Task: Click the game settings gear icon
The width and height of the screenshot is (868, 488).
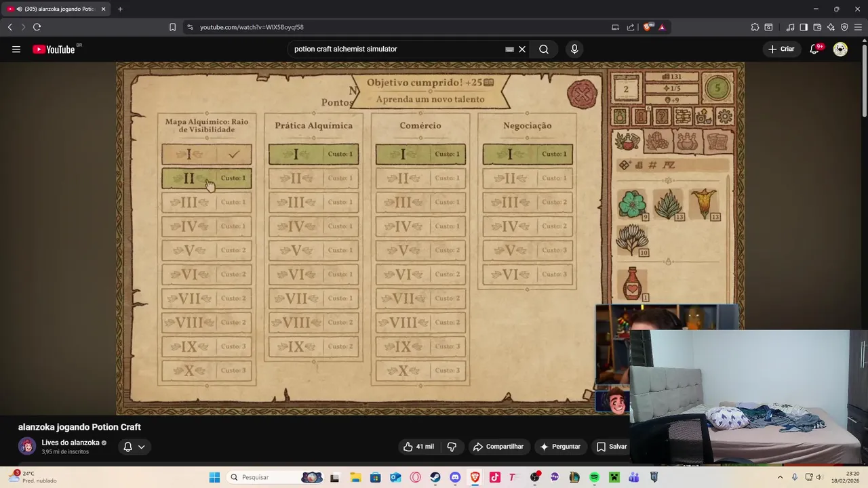Action: click(x=725, y=116)
